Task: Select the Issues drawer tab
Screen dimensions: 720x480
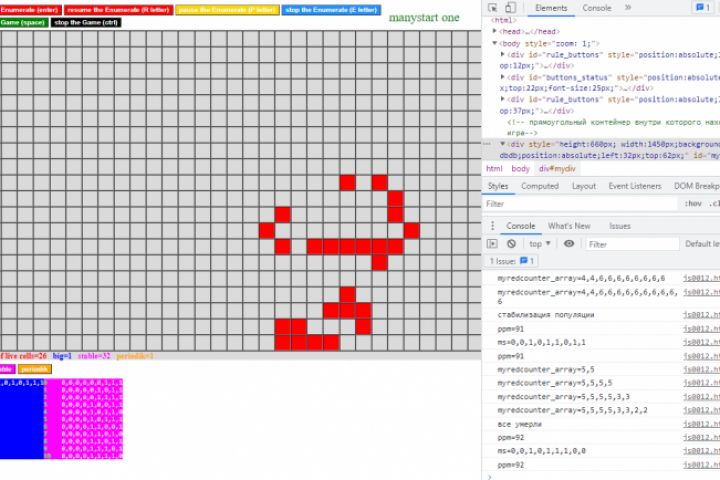Action: [619, 226]
